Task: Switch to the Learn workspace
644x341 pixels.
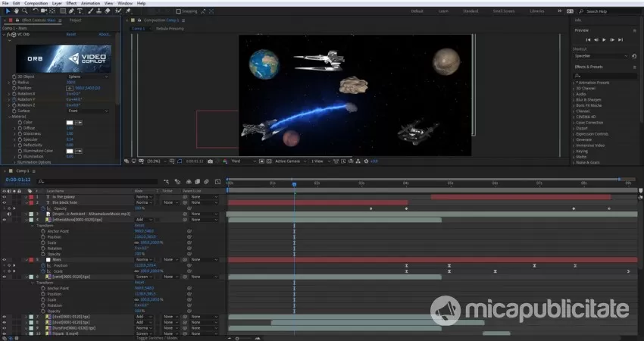Action: click(x=443, y=11)
